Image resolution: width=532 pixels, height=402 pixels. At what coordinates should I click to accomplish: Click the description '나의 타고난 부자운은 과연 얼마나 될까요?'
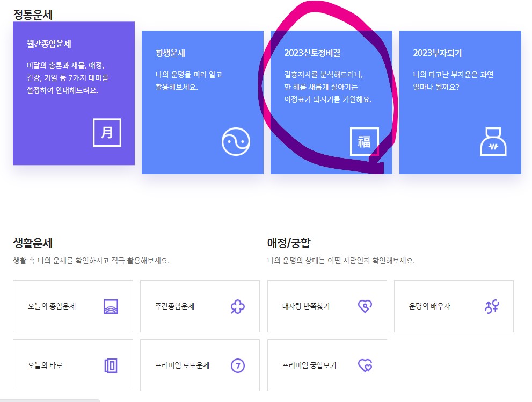click(453, 81)
